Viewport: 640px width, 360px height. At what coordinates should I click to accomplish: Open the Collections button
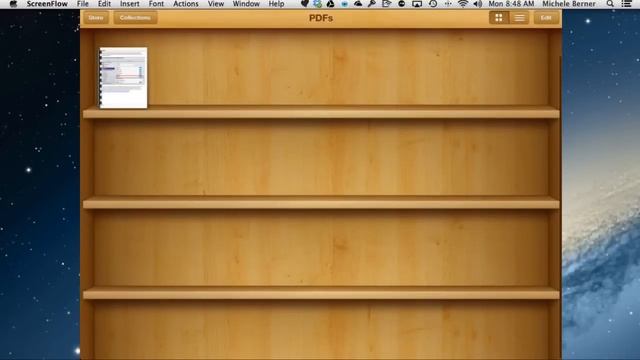point(135,18)
